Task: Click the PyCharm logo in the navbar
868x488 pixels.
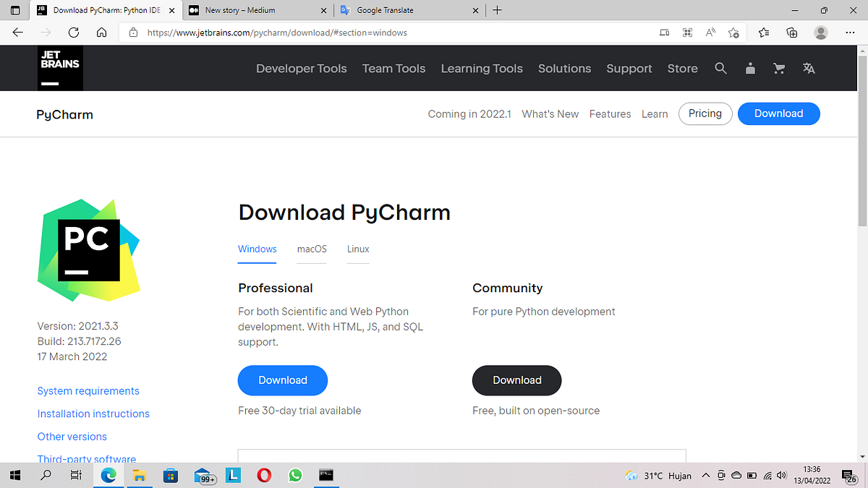Action: point(64,114)
